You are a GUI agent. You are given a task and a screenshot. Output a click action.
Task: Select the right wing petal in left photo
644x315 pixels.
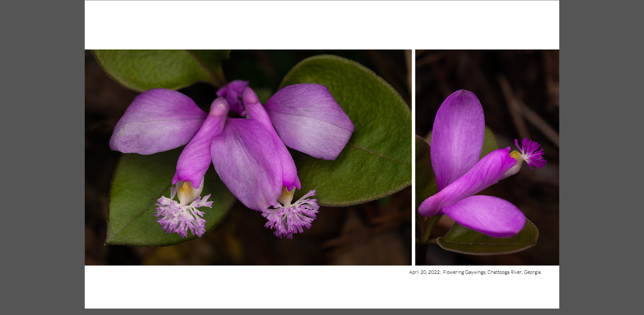coord(310,120)
